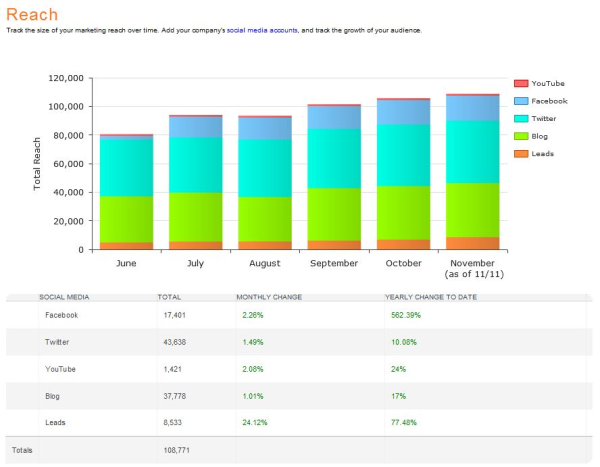Select the August stacked bar
The height and width of the screenshot is (467, 600).
coord(265,180)
